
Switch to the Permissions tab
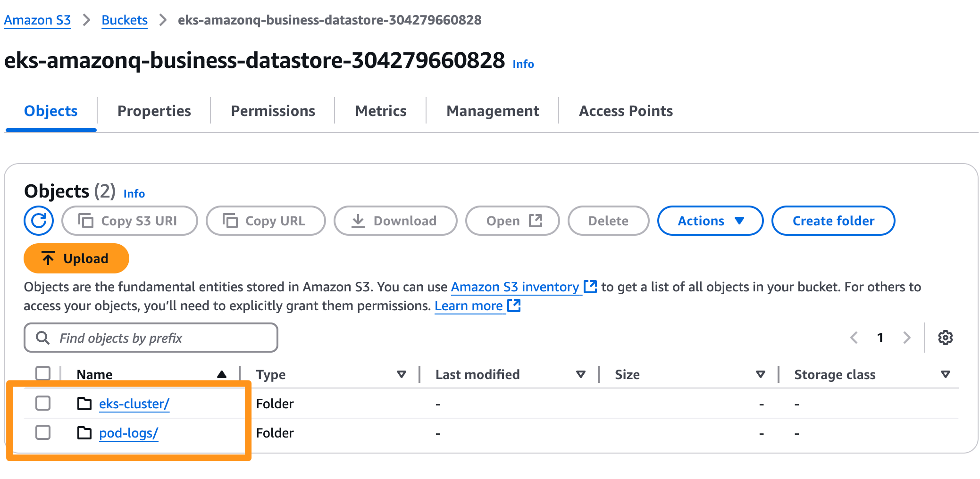tap(273, 111)
